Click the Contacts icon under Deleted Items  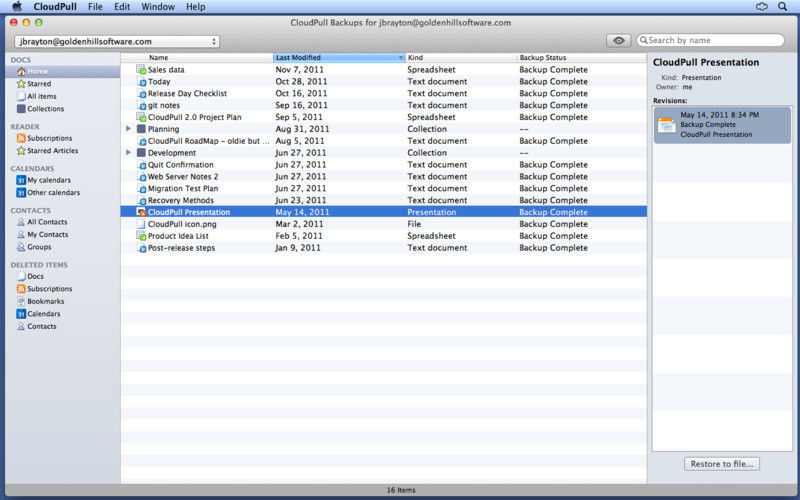pyautogui.click(x=21, y=326)
